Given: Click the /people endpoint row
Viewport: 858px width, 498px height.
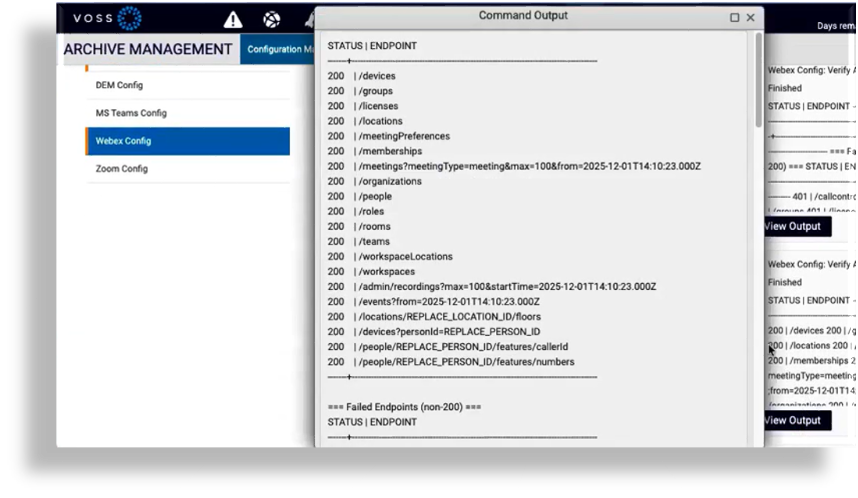Looking at the screenshot, I should pyautogui.click(x=360, y=196).
